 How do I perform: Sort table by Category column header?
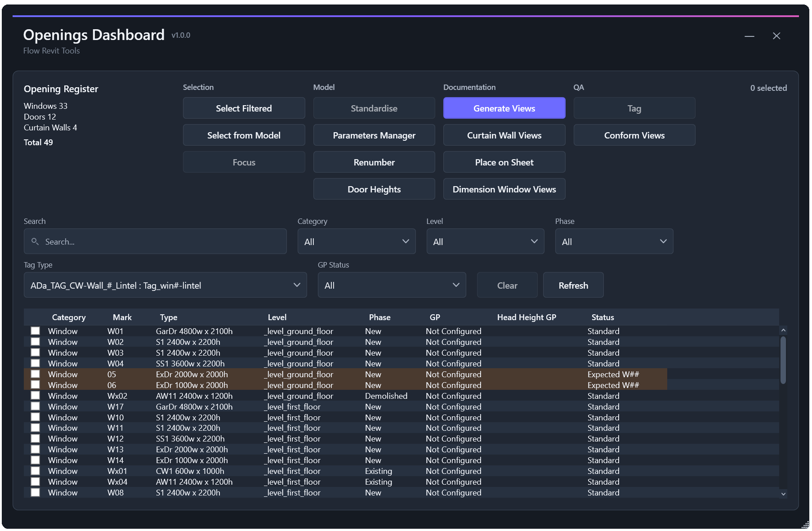click(69, 317)
